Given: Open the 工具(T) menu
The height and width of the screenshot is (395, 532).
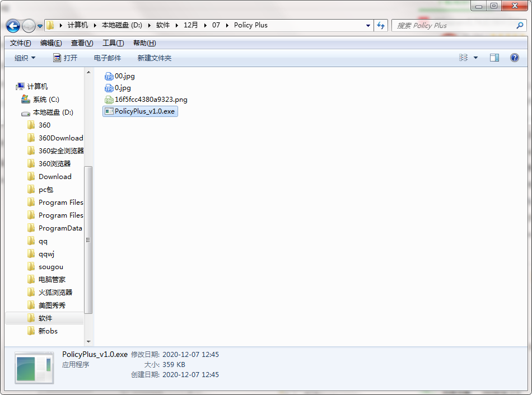Looking at the screenshot, I should click(x=113, y=43).
